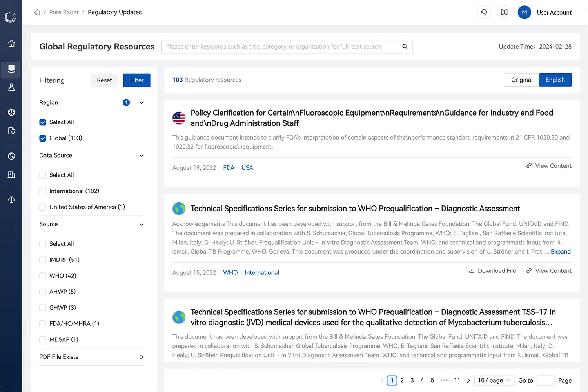
Task: Uncheck the Global (103) region checkbox
Action: [42, 138]
